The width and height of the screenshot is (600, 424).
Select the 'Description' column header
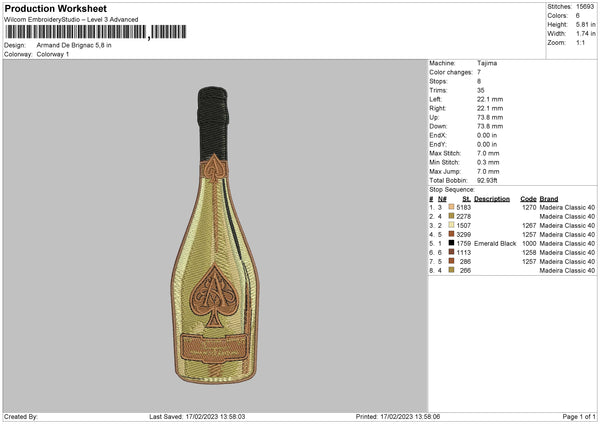(492, 199)
